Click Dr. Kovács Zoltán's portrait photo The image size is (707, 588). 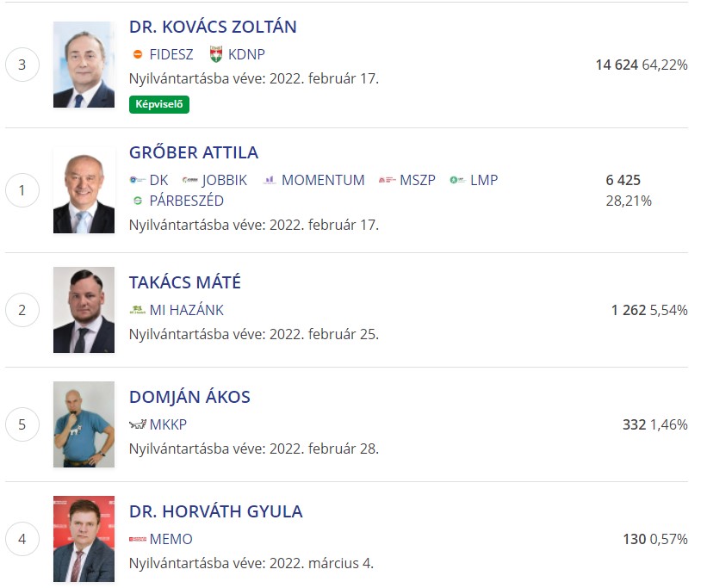84,65
